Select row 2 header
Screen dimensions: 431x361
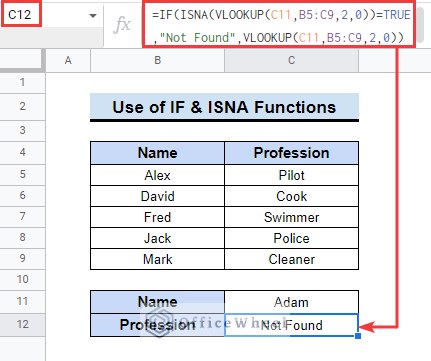(22, 106)
